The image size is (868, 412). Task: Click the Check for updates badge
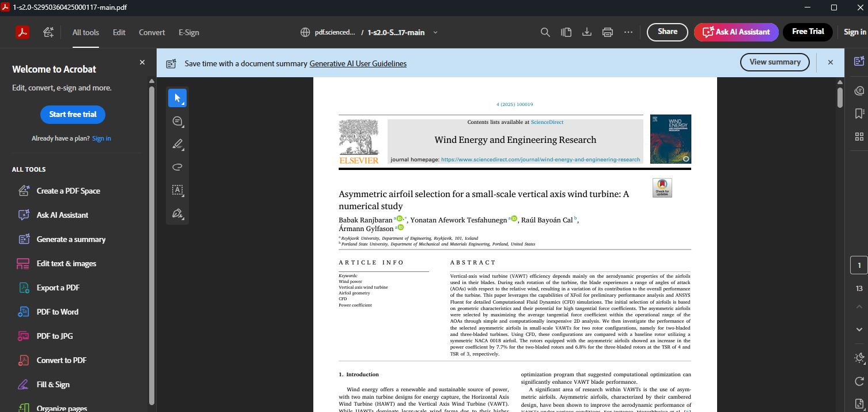tap(662, 188)
